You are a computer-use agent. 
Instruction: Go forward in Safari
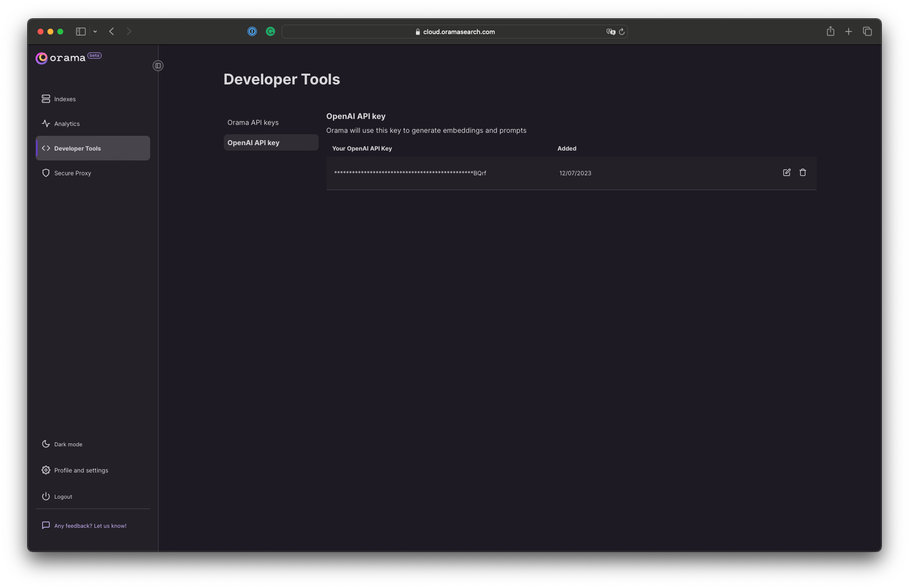129,32
